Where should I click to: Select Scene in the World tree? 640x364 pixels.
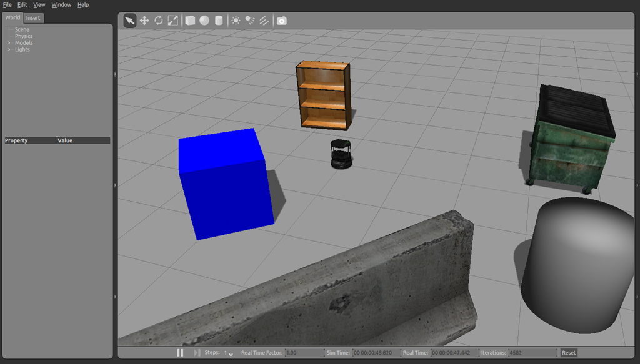click(x=22, y=29)
